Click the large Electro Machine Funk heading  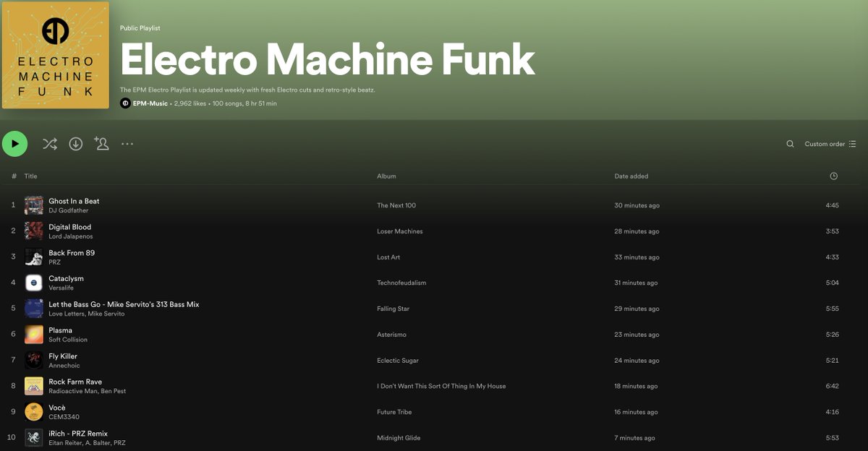pyautogui.click(x=328, y=59)
